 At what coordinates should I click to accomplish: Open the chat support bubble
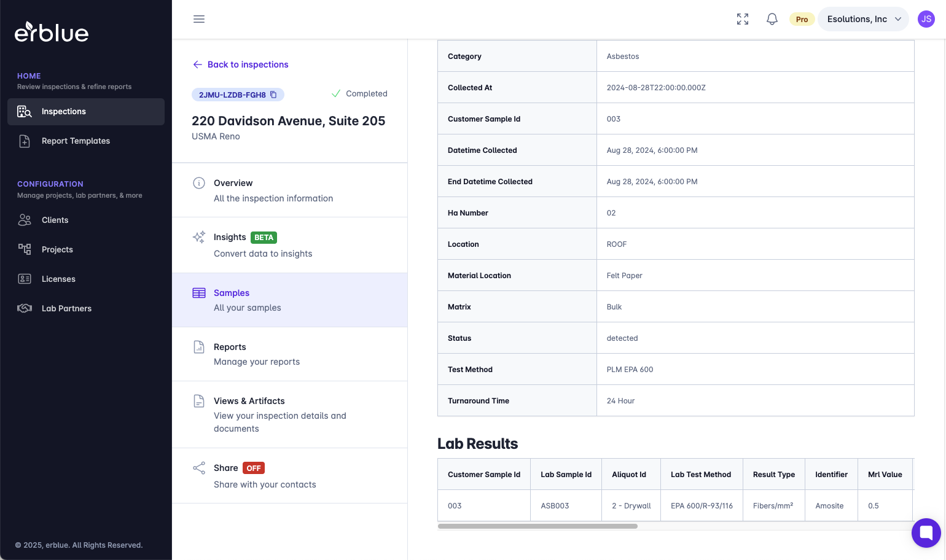pos(926,533)
